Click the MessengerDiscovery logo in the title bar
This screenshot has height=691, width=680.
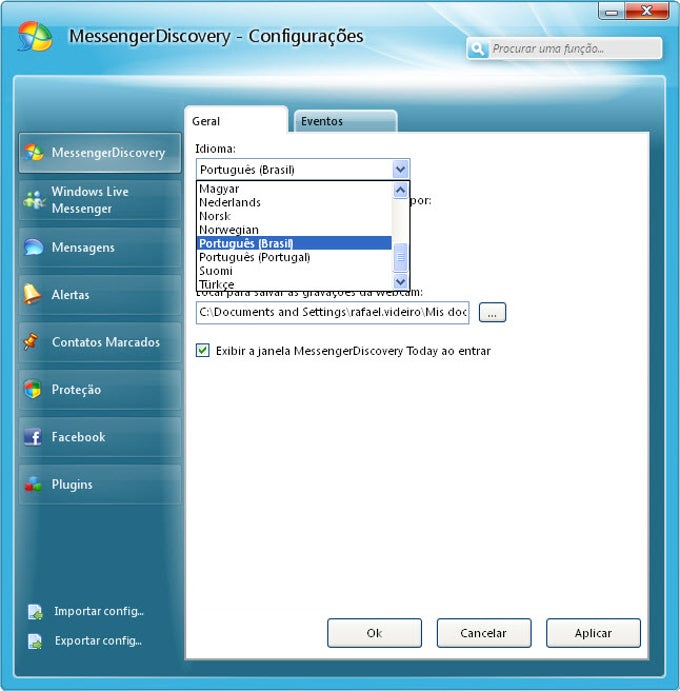point(35,37)
